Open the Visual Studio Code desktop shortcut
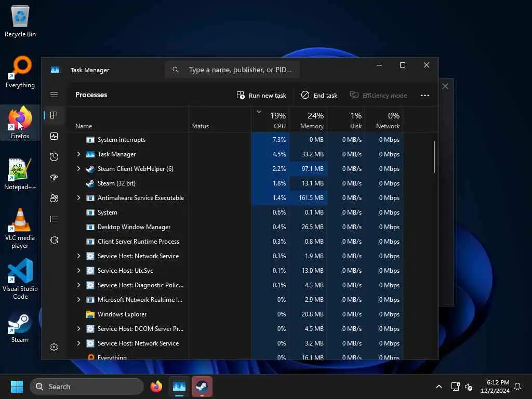 tap(20, 279)
